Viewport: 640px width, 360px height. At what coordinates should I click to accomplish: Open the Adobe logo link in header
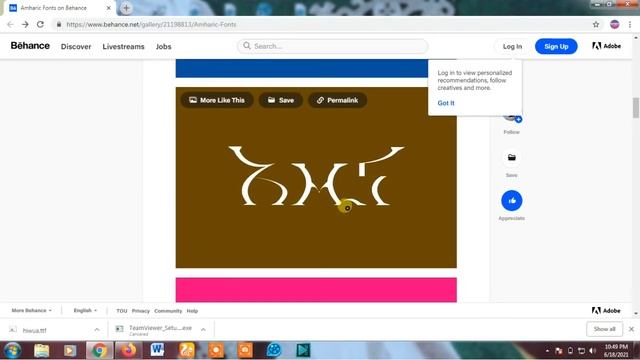pyautogui.click(x=607, y=46)
